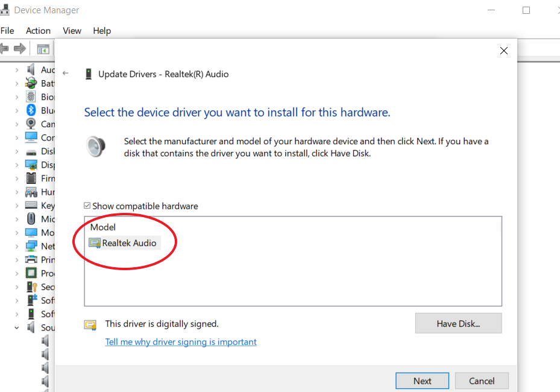Click the back arrow in the Update Drivers dialog
The width and height of the screenshot is (560, 392).
click(x=66, y=74)
